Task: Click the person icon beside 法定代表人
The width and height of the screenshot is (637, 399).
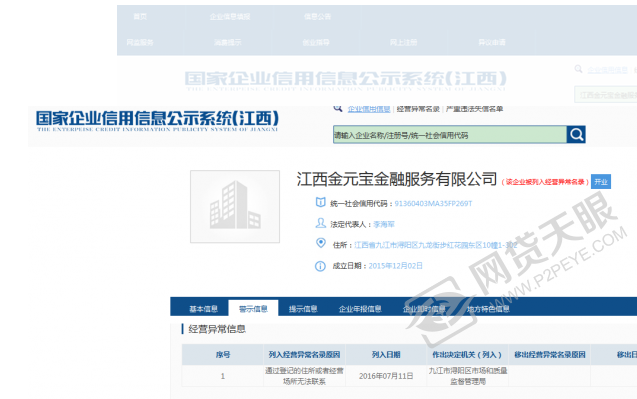Action: tap(321, 223)
